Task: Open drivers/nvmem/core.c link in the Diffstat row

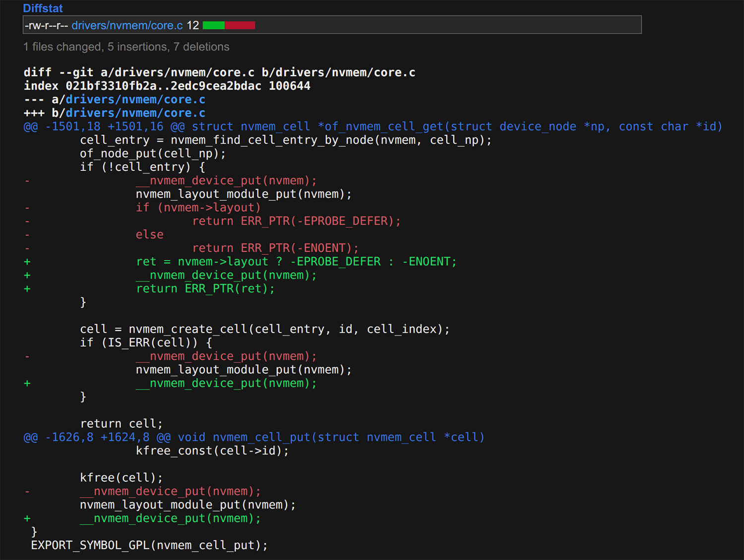Action: (x=127, y=25)
